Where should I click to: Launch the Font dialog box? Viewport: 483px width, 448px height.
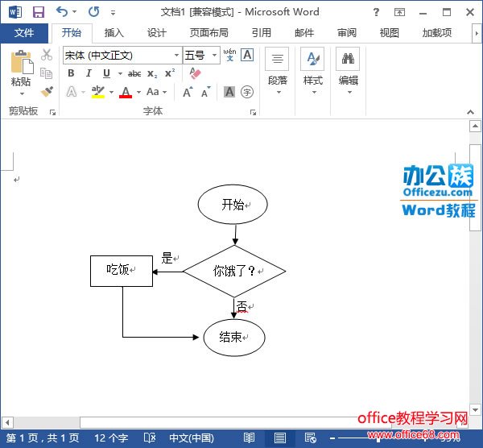[x=254, y=112]
